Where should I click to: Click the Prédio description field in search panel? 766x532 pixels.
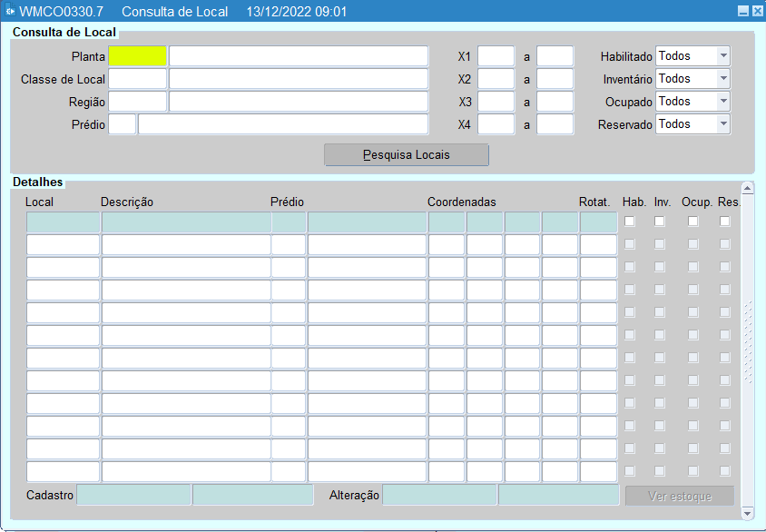coord(283,124)
